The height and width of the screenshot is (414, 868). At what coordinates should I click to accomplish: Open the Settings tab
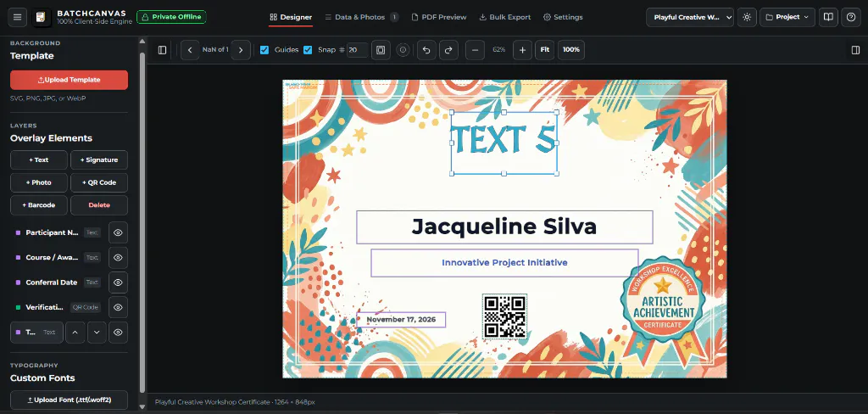coord(563,17)
